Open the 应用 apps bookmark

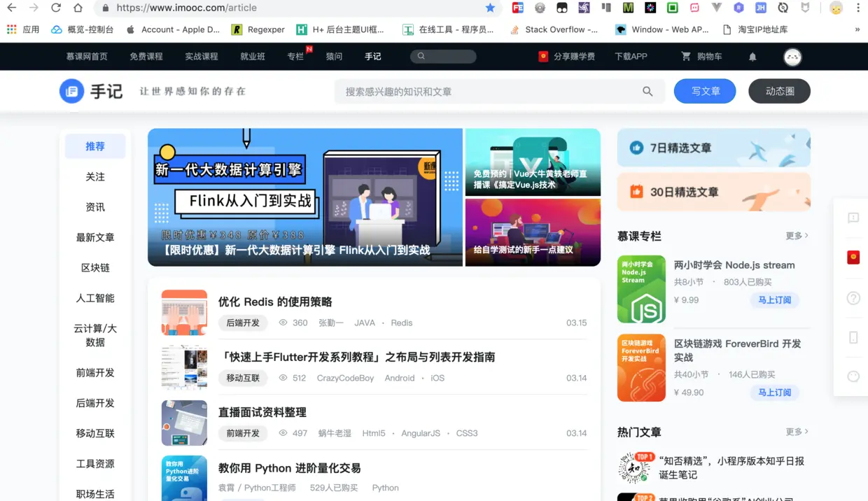(x=22, y=29)
